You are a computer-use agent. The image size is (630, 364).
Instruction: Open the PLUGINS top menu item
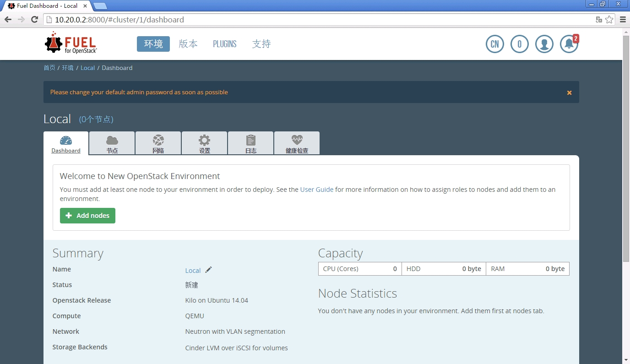pos(225,44)
